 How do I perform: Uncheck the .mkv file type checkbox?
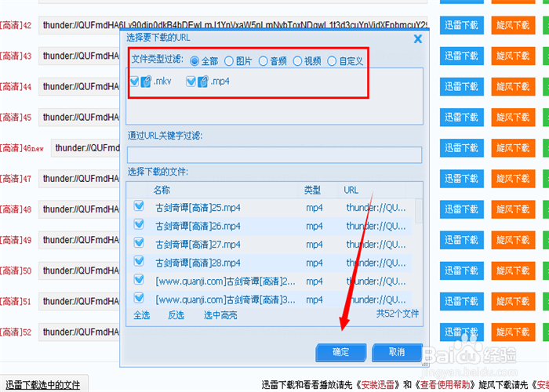point(134,82)
